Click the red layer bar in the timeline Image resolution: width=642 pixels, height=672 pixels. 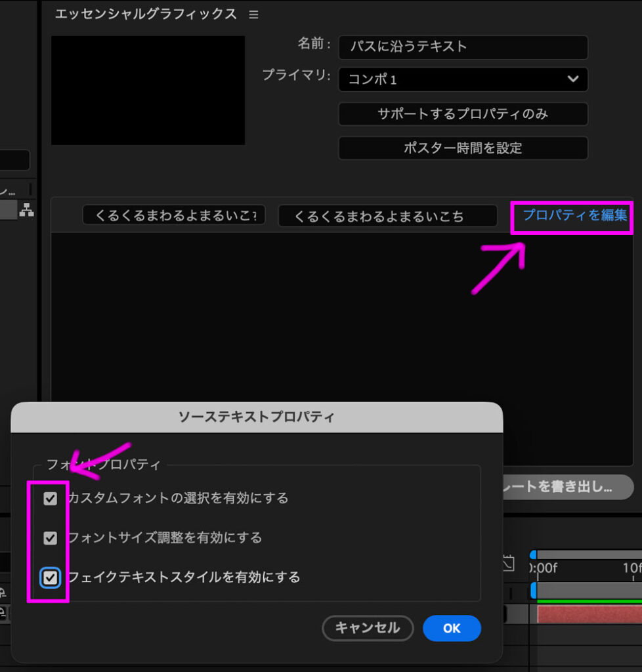pos(591,614)
